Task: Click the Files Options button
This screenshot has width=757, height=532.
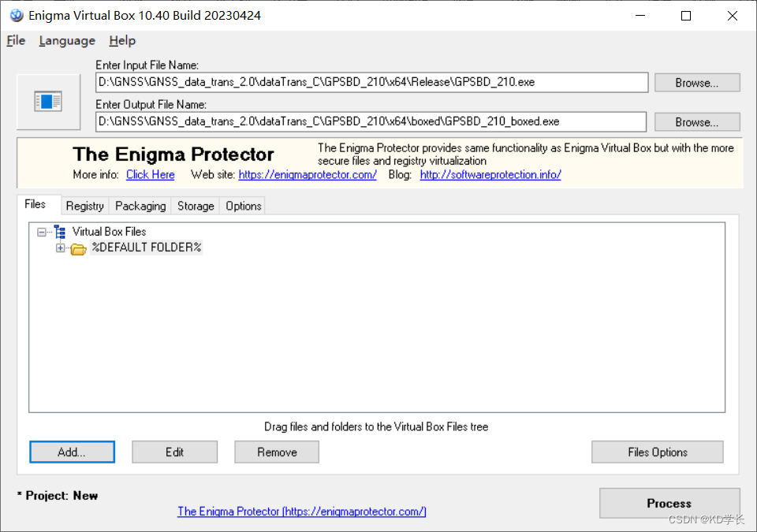Action: pos(657,452)
